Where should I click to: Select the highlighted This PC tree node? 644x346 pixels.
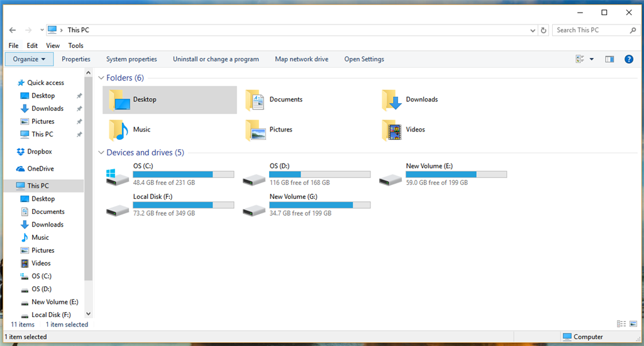click(x=43, y=186)
